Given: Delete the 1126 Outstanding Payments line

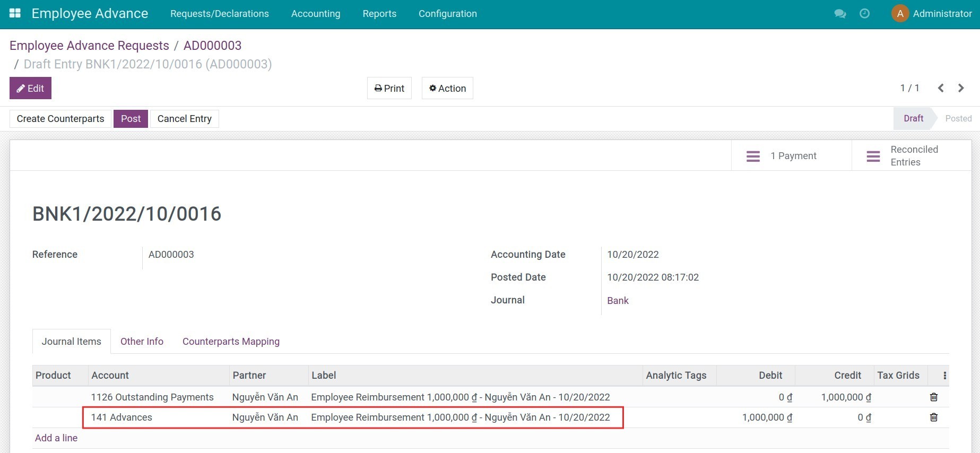Looking at the screenshot, I should pos(933,397).
